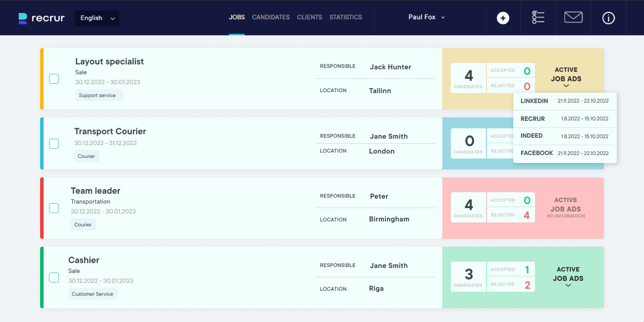Image resolution: width=644 pixels, height=322 pixels.
Task: Click the Customer Service tag
Action: [x=93, y=294]
